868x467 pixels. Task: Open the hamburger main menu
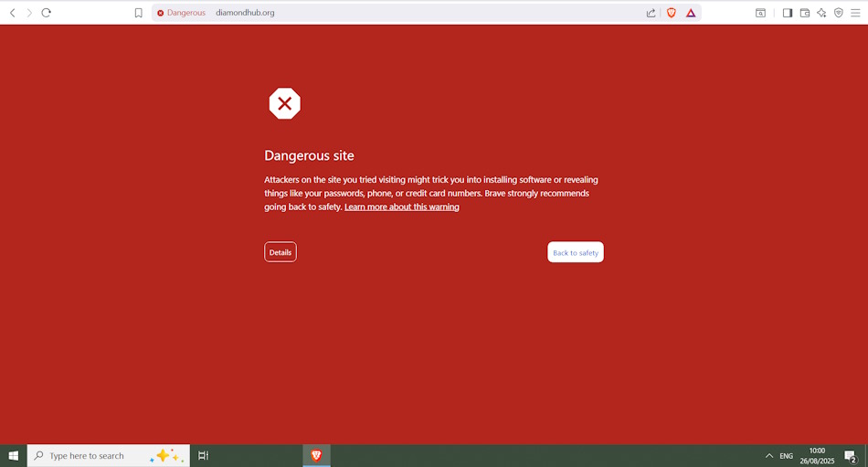click(855, 13)
